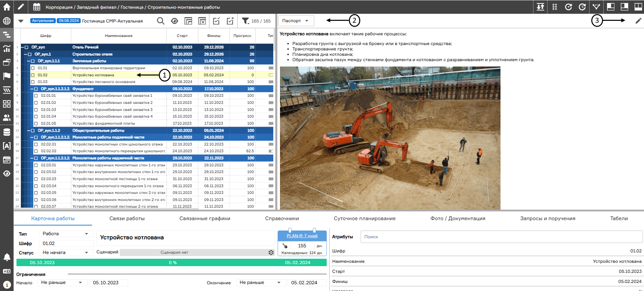The width and height of the screenshot is (644, 291).
Task: Click the green 0 % progress bar
Action: pos(172,262)
